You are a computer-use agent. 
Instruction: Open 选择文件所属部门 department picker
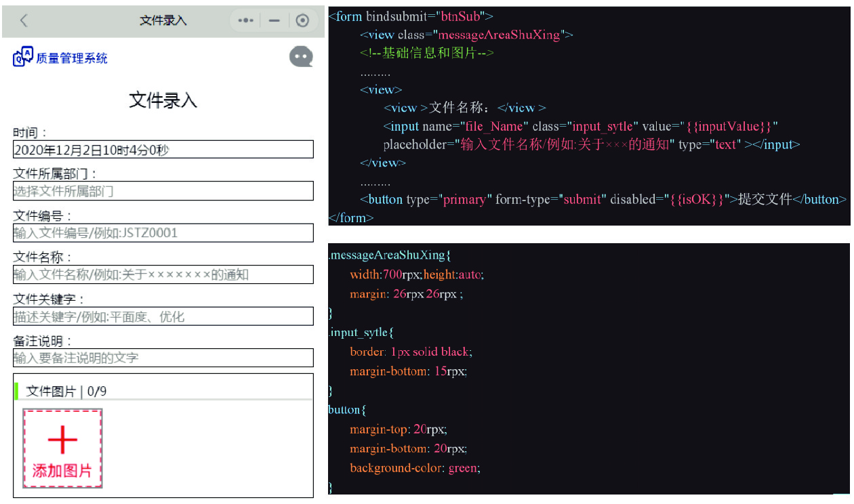click(163, 191)
